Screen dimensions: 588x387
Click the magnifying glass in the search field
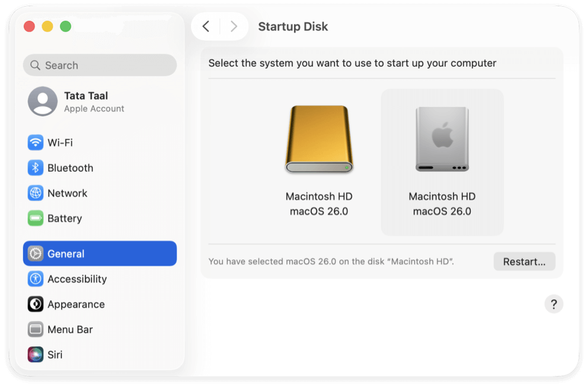(35, 65)
